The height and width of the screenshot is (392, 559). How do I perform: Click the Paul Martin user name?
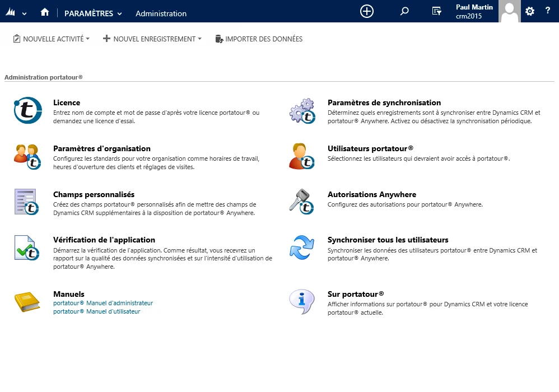(x=474, y=7)
